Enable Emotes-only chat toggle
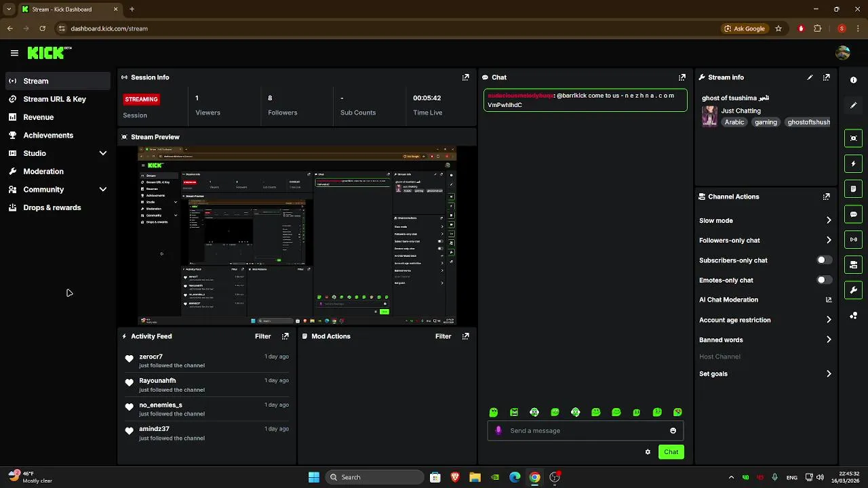The width and height of the screenshot is (868, 488). tap(824, 280)
